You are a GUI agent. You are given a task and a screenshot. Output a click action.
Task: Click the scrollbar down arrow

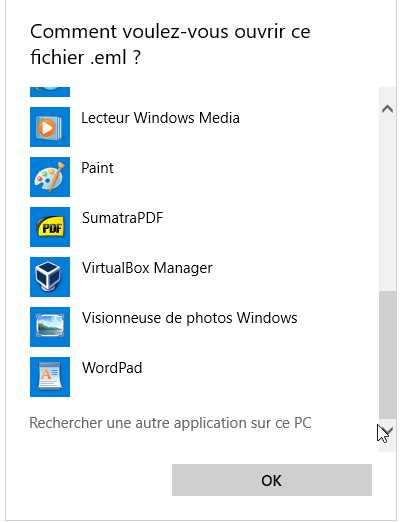[x=387, y=432]
